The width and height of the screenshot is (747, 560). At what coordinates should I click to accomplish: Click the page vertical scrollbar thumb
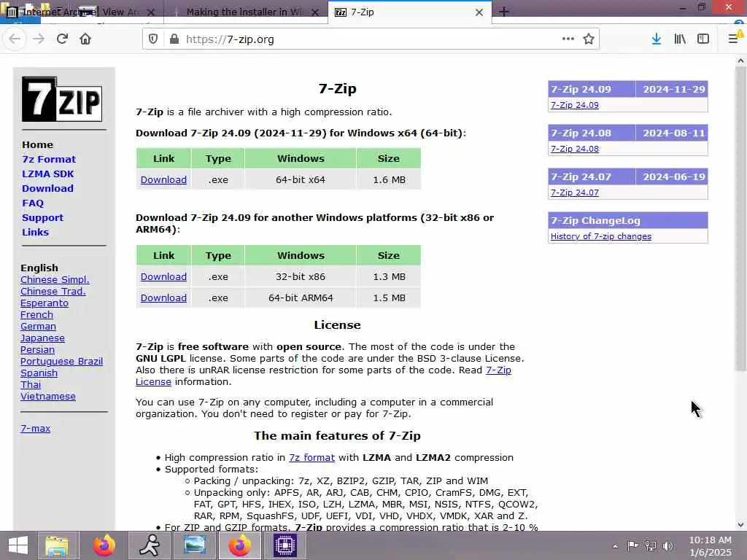pyautogui.click(x=740, y=219)
